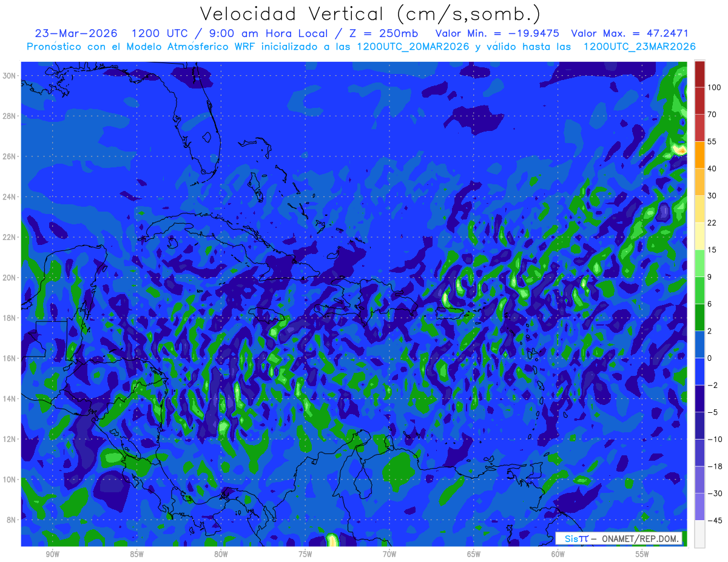Click the SisTT ONAMET/REP.DOM. logo box
Viewport: 728px width, 562px height.
619,539
